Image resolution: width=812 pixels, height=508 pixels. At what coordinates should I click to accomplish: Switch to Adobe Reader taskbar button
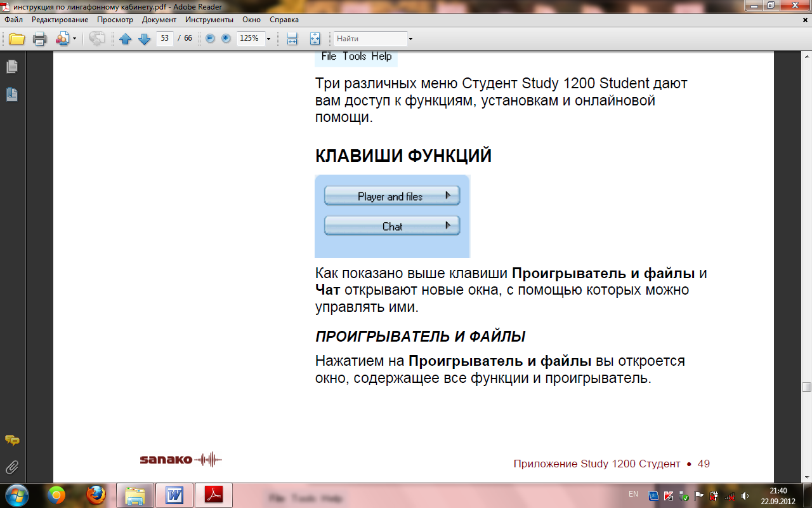tap(214, 495)
